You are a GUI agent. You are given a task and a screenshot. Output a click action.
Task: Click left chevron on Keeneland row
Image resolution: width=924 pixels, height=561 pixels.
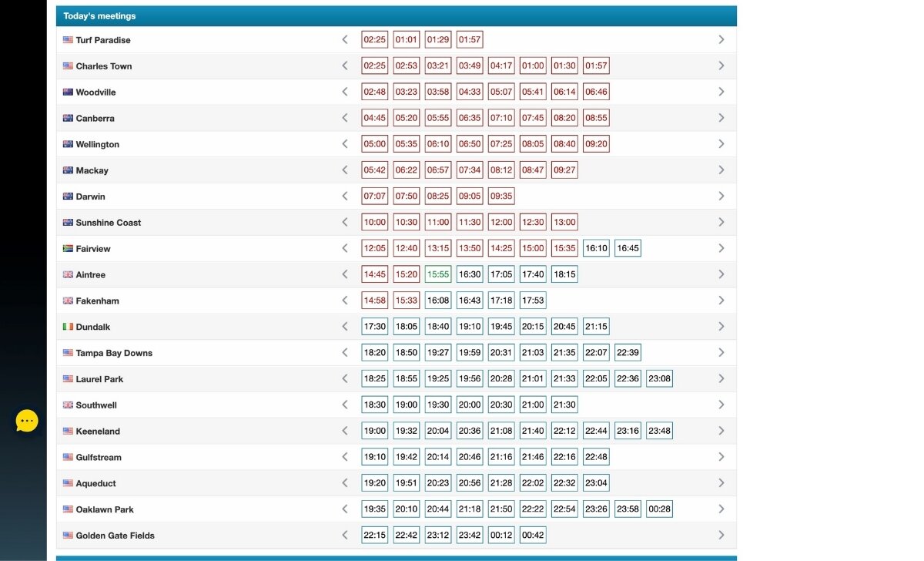[x=345, y=431]
